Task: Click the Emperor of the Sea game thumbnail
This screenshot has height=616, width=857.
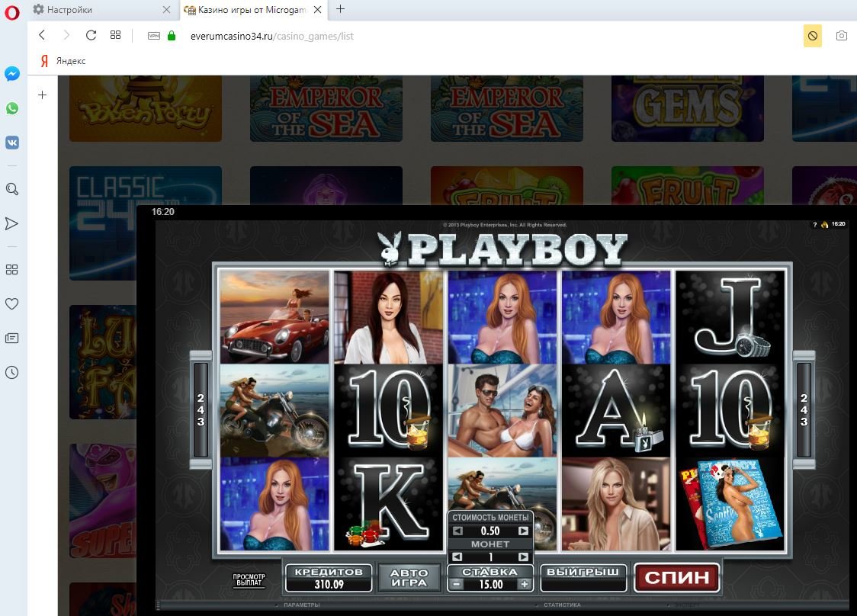Action: point(326,109)
